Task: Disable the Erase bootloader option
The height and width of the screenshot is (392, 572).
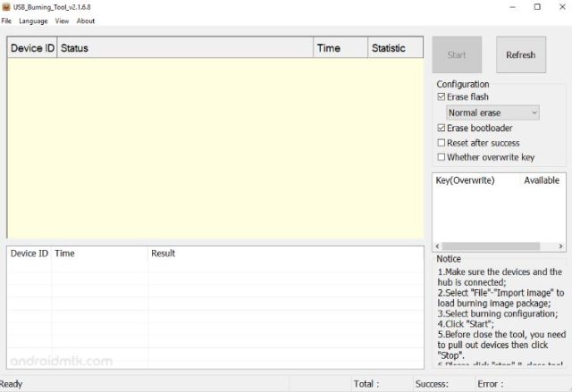Action: [x=442, y=128]
